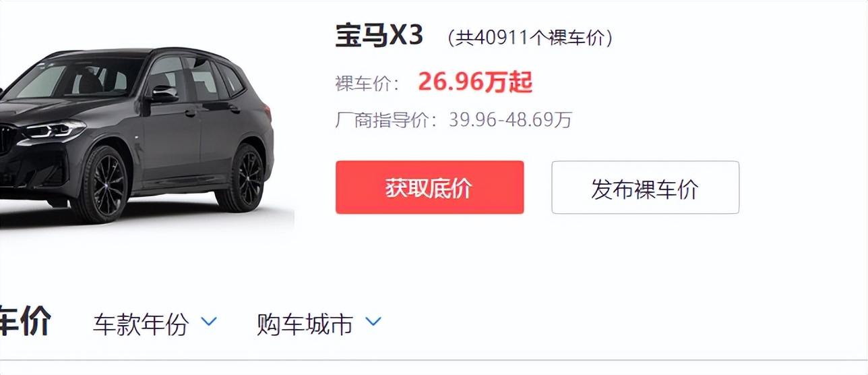Image resolution: width=868 pixels, height=375 pixels.
Task: Click the car's front wheel in the photo
Action: coord(100,183)
